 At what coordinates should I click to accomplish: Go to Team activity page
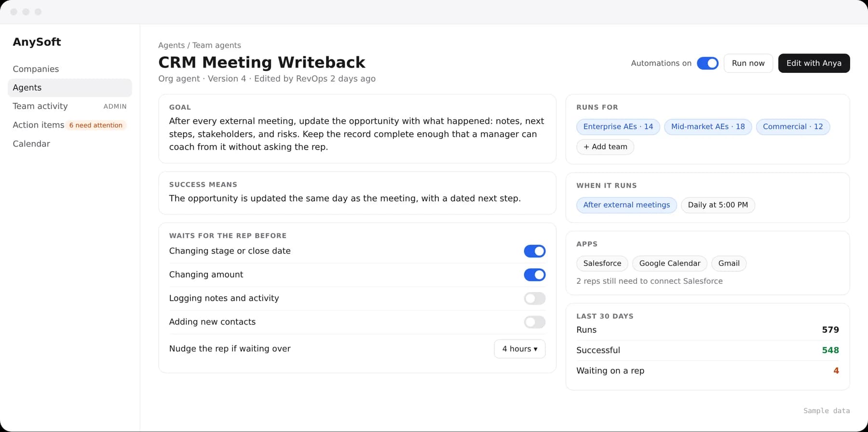(x=41, y=106)
